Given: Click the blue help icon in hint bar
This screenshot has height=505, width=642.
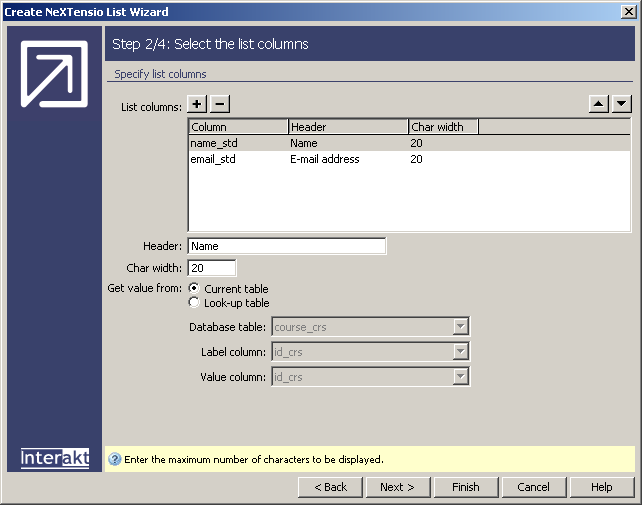Looking at the screenshot, I should pyautogui.click(x=114, y=460).
